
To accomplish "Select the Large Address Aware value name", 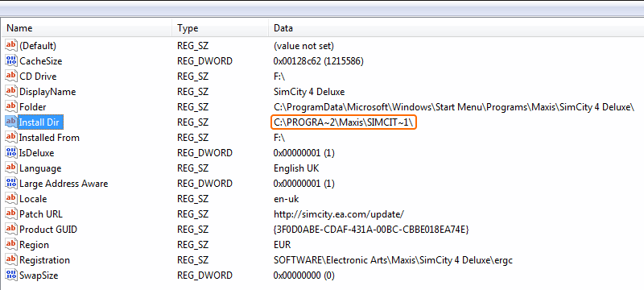I will click(64, 184).
